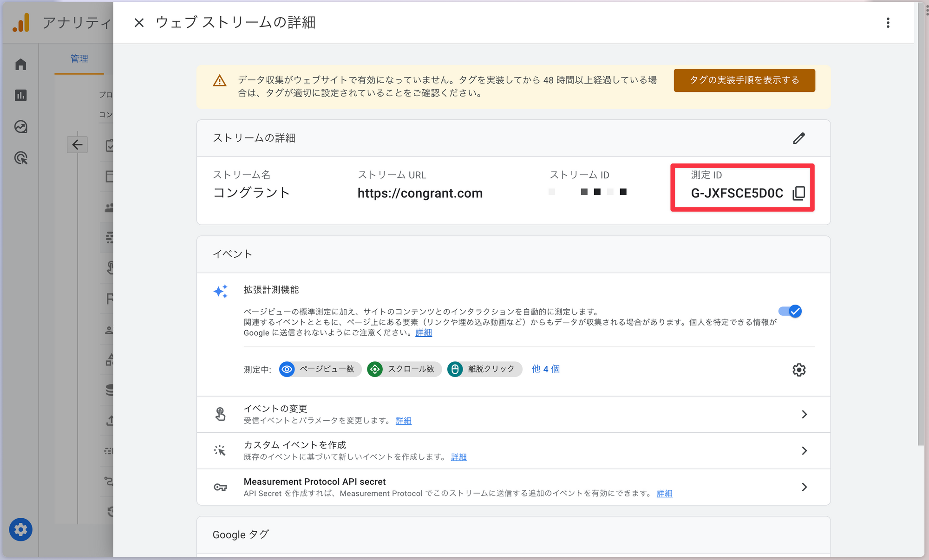Screen dimensions: 929x560
Task: Open 詳細 link in イベントの変更 row
Action: coord(404,421)
